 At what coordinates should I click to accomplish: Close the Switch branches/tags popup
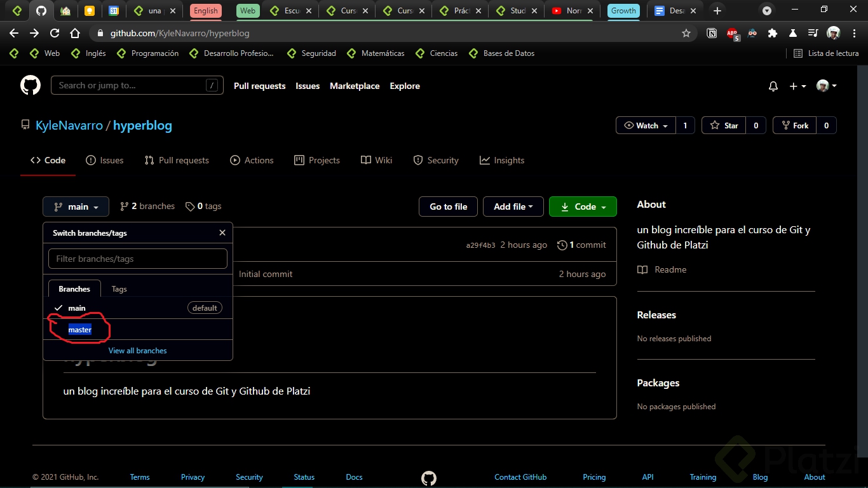[222, 233]
